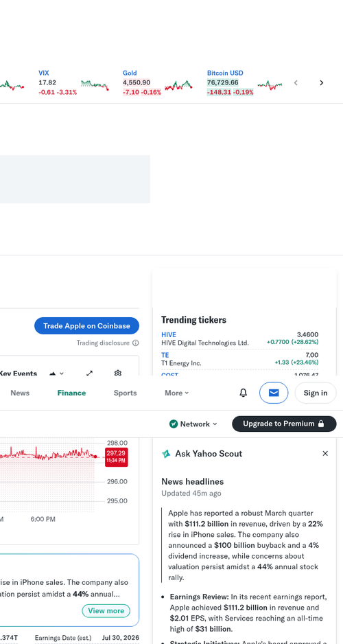Switch to the Finance tab
The width and height of the screenshot is (343, 644).
(71, 393)
